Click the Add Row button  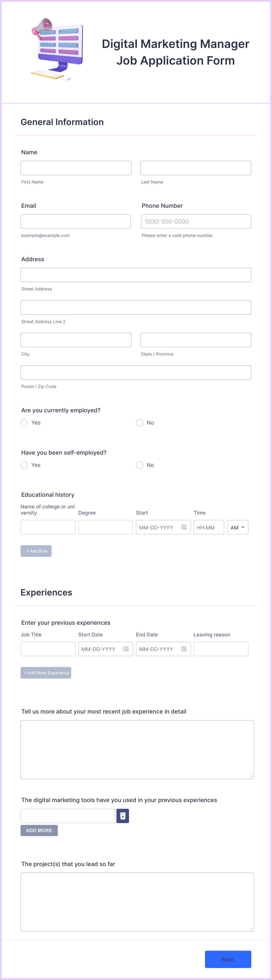[x=36, y=551]
